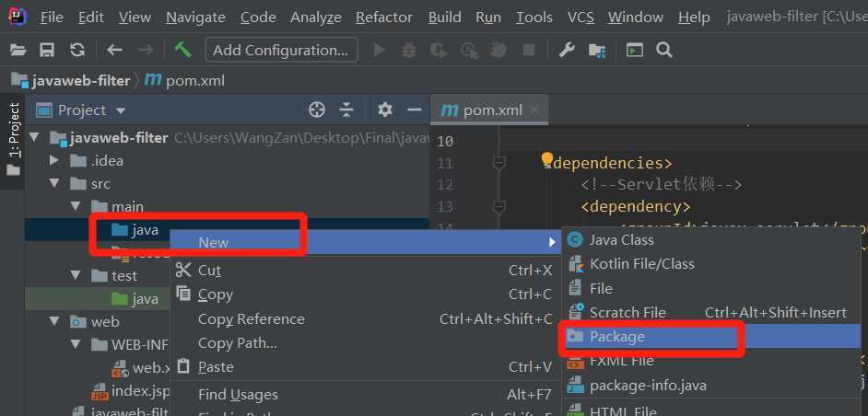Collapse the main folder
Viewport: 868px width, 416px height.
coord(75,206)
